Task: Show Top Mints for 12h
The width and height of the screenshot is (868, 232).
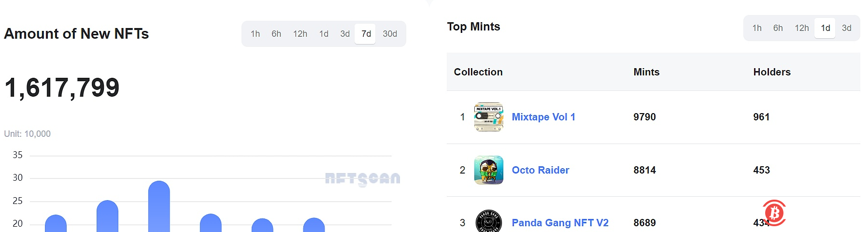Action: coord(802,28)
